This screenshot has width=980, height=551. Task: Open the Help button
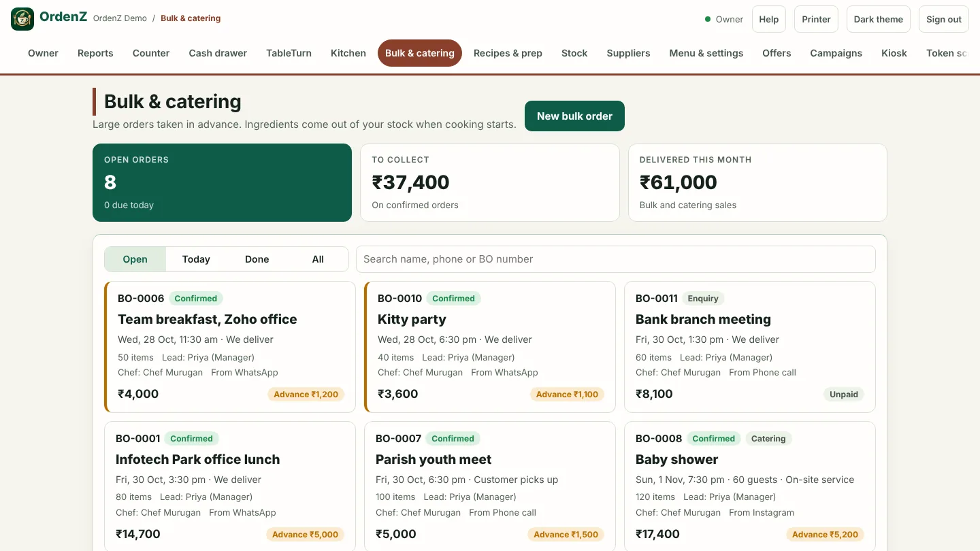point(769,19)
